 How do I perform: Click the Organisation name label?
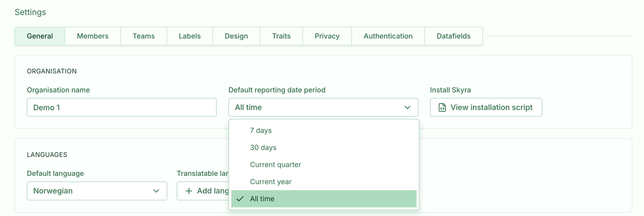click(58, 90)
